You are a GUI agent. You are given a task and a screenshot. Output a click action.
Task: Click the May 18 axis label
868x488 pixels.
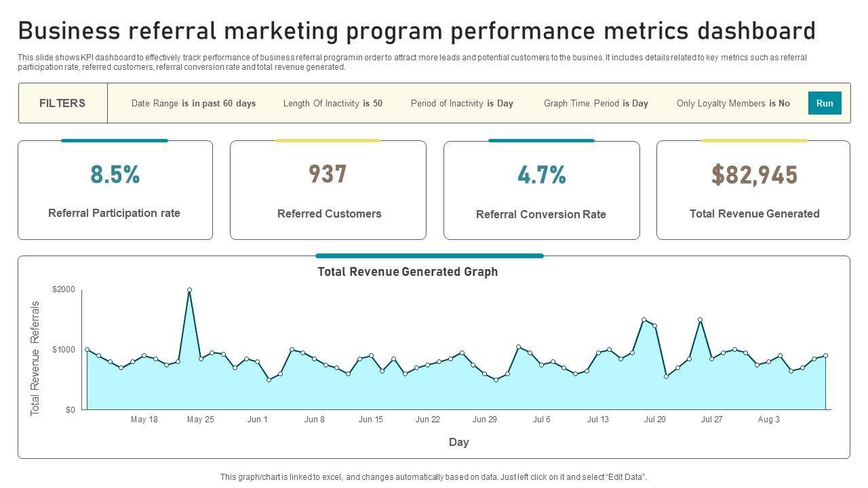click(x=144, y=420)
